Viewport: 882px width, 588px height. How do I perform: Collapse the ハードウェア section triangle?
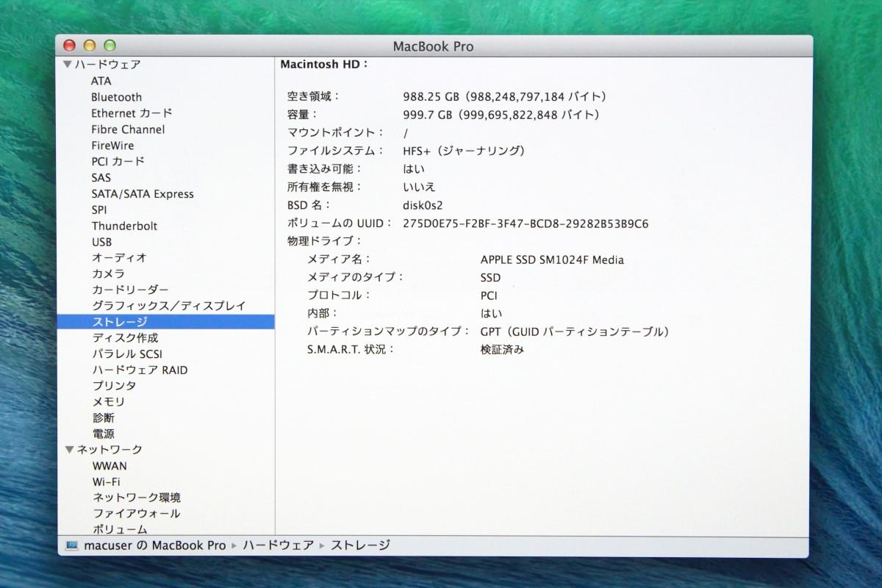pos(68,65)
